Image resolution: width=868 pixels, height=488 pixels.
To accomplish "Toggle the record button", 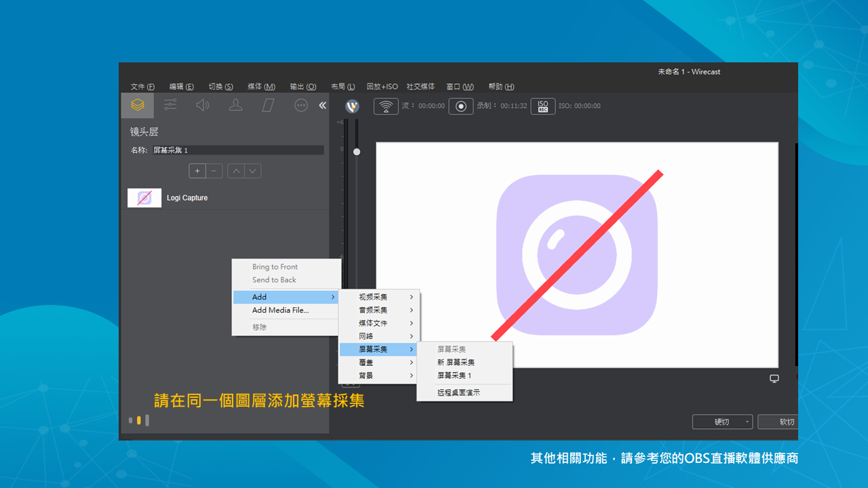I will coord(460,106).
